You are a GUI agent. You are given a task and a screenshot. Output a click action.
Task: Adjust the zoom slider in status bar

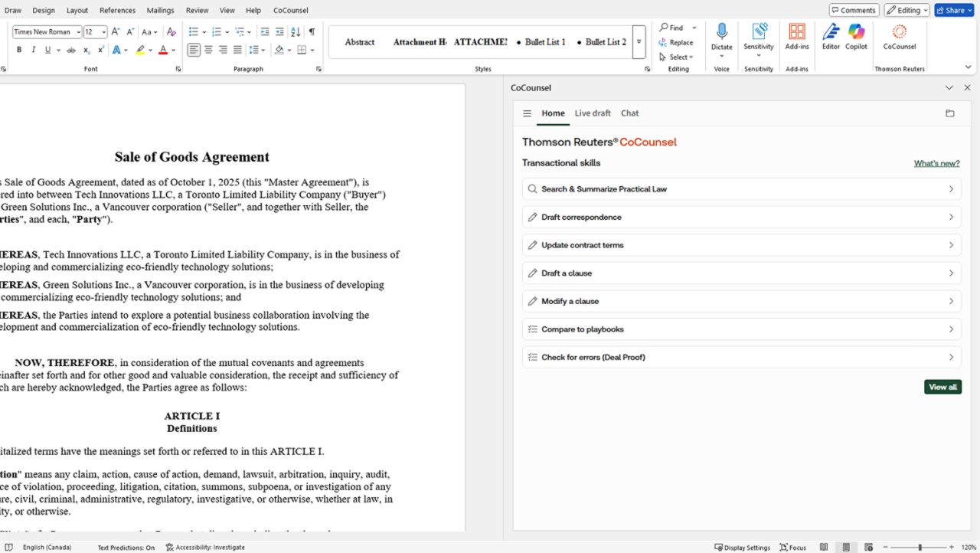[920, 548]
